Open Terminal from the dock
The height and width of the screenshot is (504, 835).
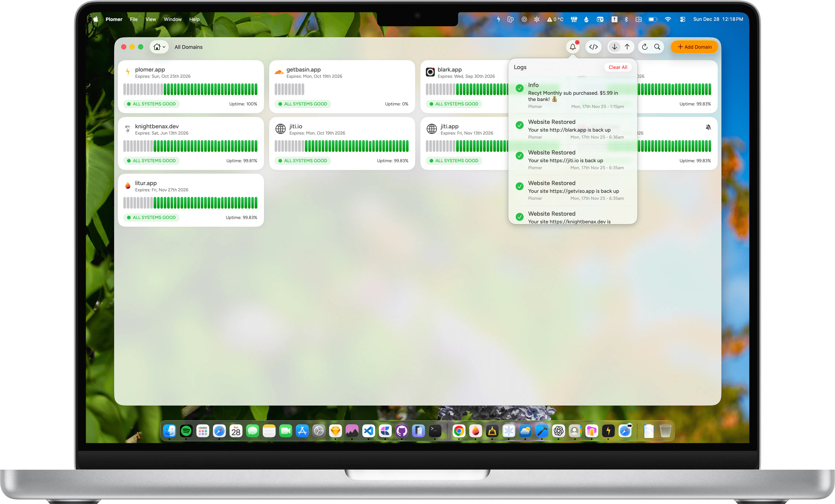pyautogui.click(x=435, y=431)
